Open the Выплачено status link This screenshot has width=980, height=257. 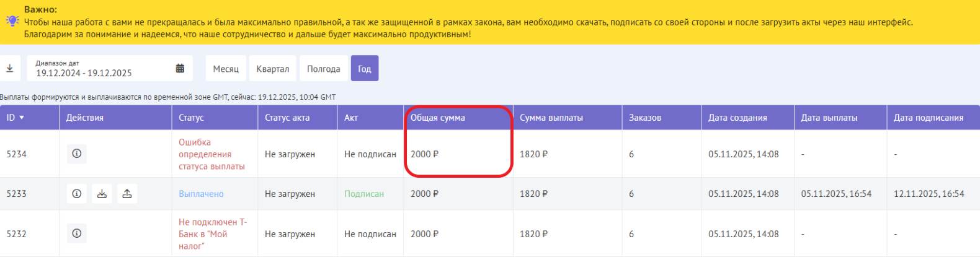click(x=201, y=194)
